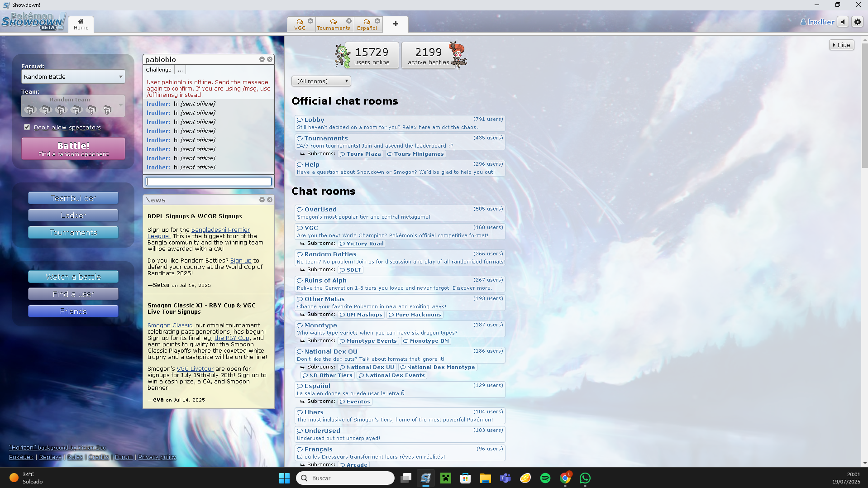Close the News panel
868x488 pixels.
click(x=270, y=200)
